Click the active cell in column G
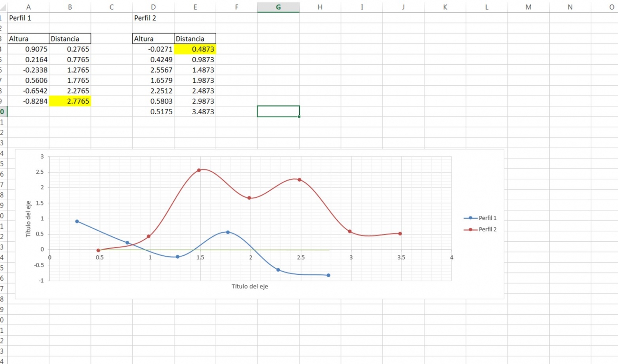 coord(278,112)
